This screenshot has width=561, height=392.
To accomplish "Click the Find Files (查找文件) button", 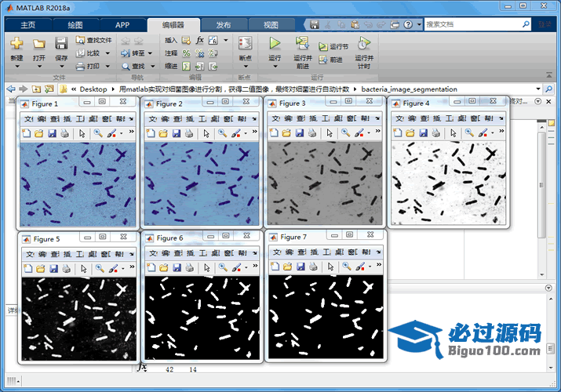I will tap(93, 40).
